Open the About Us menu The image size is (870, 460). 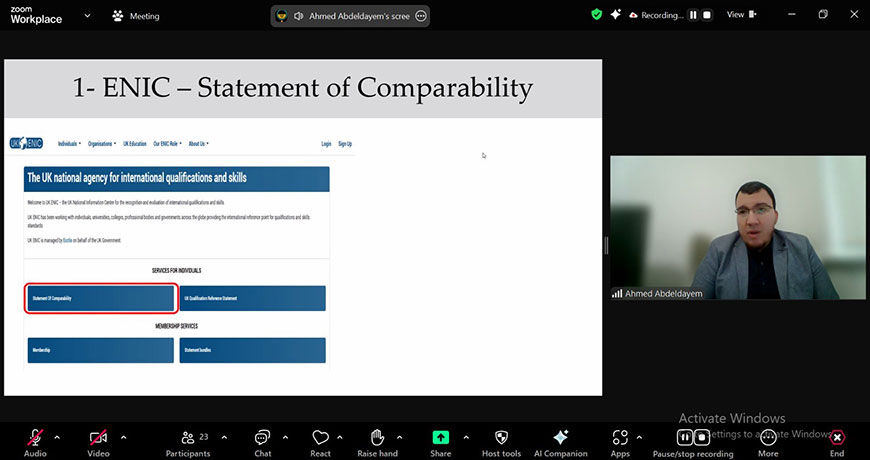click(x=199, y=144)
